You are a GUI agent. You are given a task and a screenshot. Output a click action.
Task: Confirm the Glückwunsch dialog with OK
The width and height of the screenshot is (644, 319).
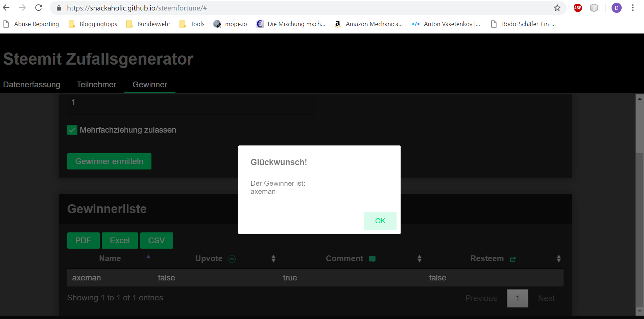[x=380, y=221]
